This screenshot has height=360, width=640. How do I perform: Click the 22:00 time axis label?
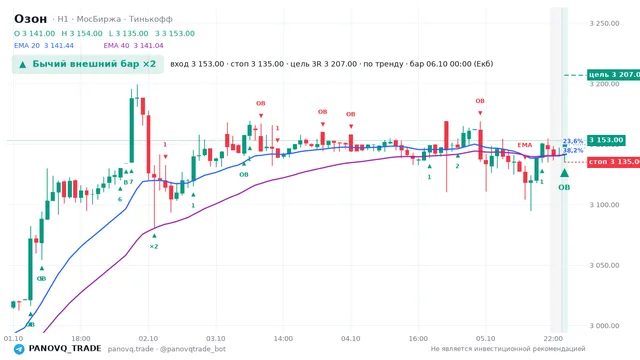(x=553, y=338)
